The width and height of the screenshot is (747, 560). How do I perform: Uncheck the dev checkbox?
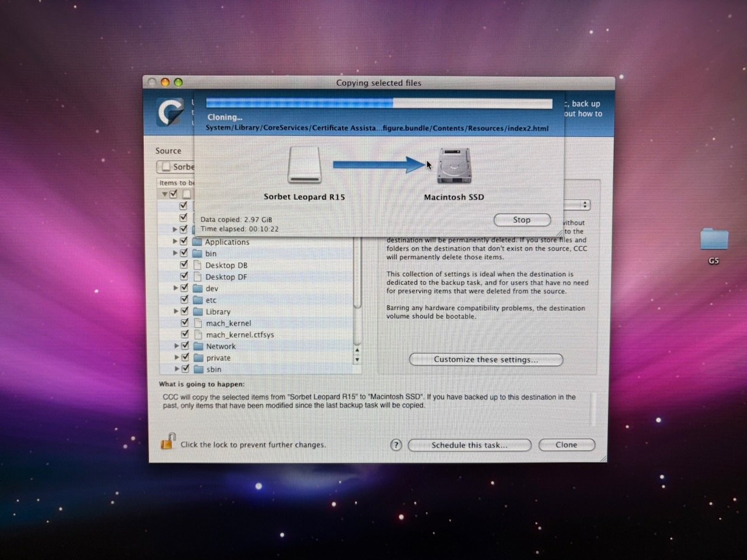click(184, 288)
